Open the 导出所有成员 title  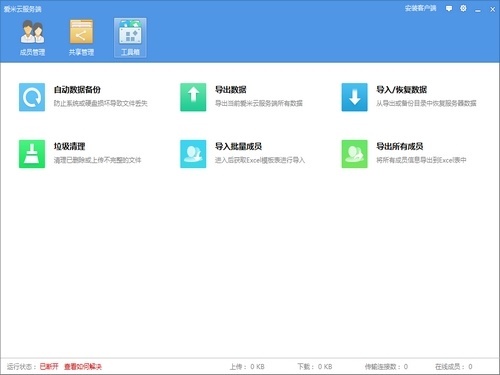(x=400, y=146)
